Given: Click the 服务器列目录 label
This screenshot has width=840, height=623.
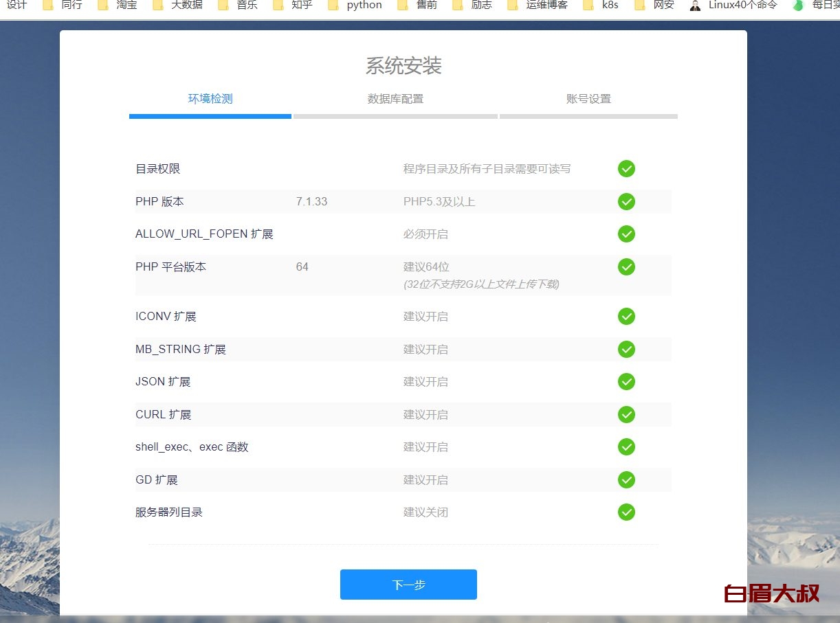Looking at the screenshot, I should tap(169, 512).
